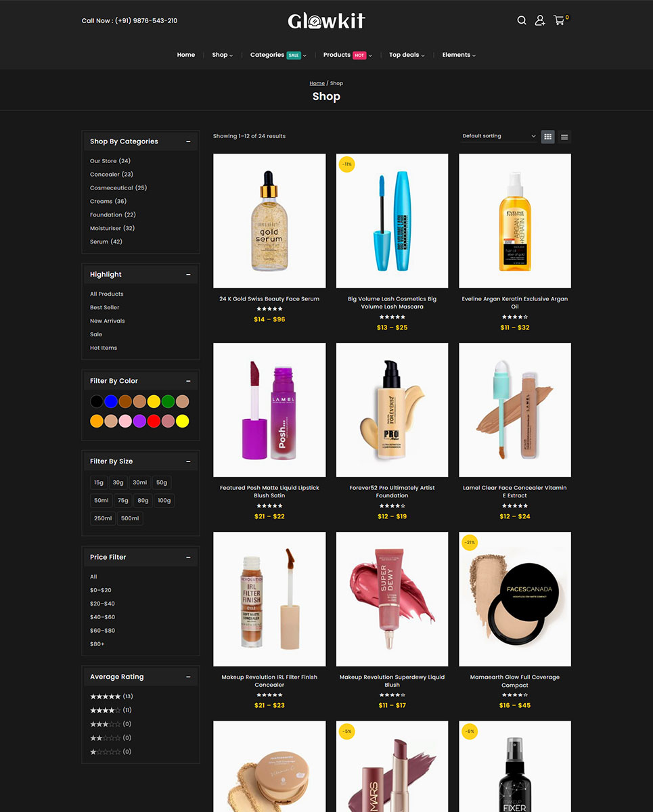Filter by four-star average rating
The image size is (653, 812).
pos(106,710)
